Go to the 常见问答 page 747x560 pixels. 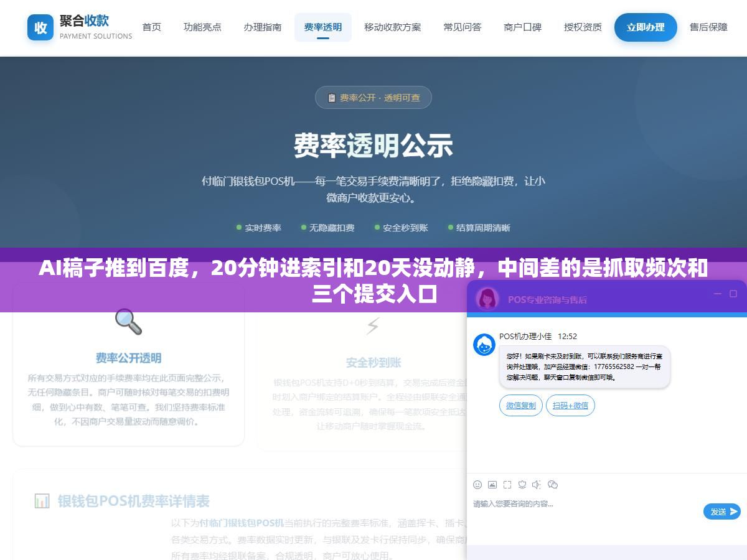pos(463,27)
